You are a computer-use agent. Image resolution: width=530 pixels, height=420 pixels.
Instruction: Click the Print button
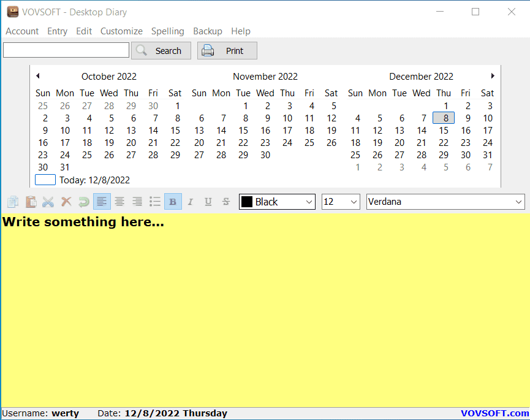227,51
